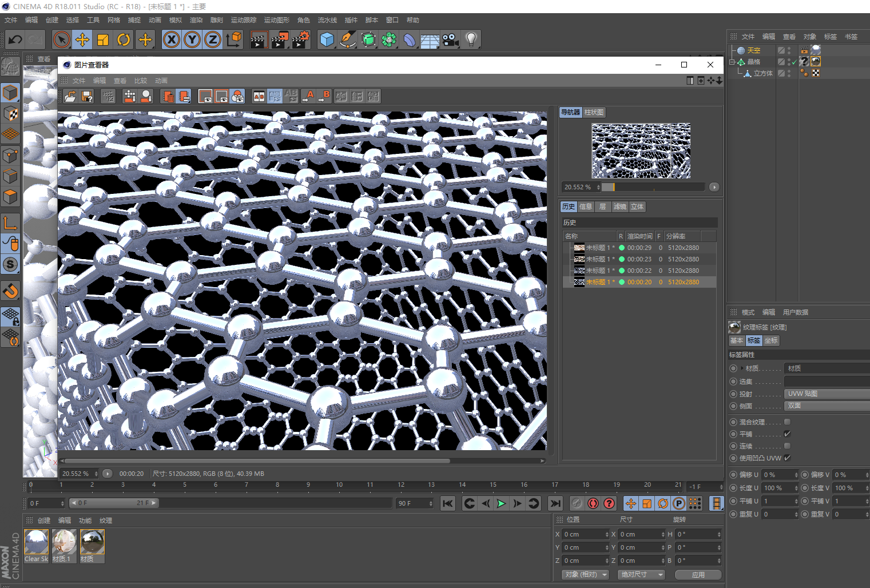The width and height of the screenshot is (870, 588).
Task: Set image as A in comparison
Action: coord(308,96)
